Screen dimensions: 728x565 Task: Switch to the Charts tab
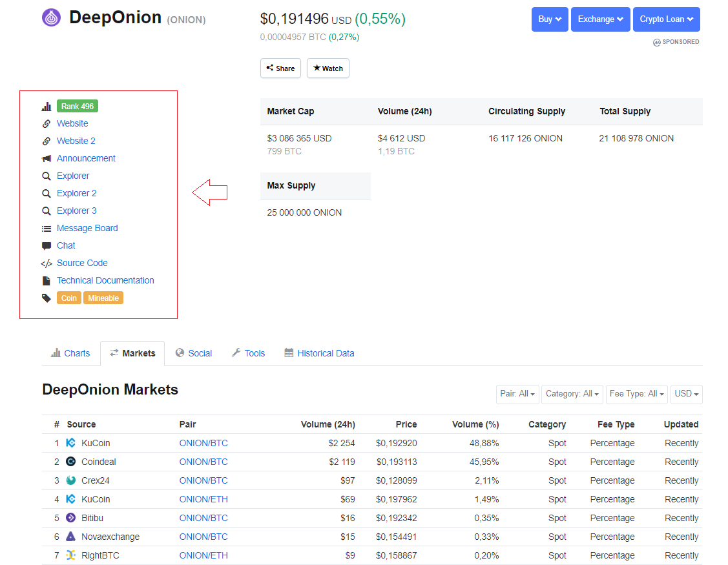pyautogui.click(x=70, y=353)
